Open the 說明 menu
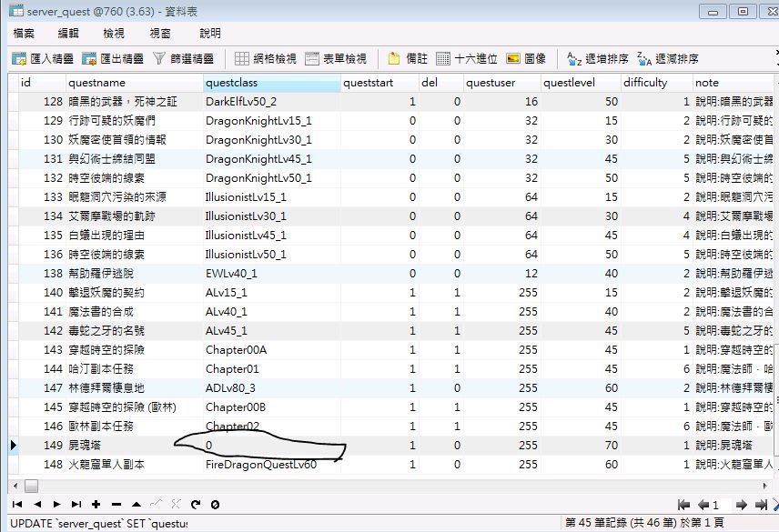 [209, 34]
